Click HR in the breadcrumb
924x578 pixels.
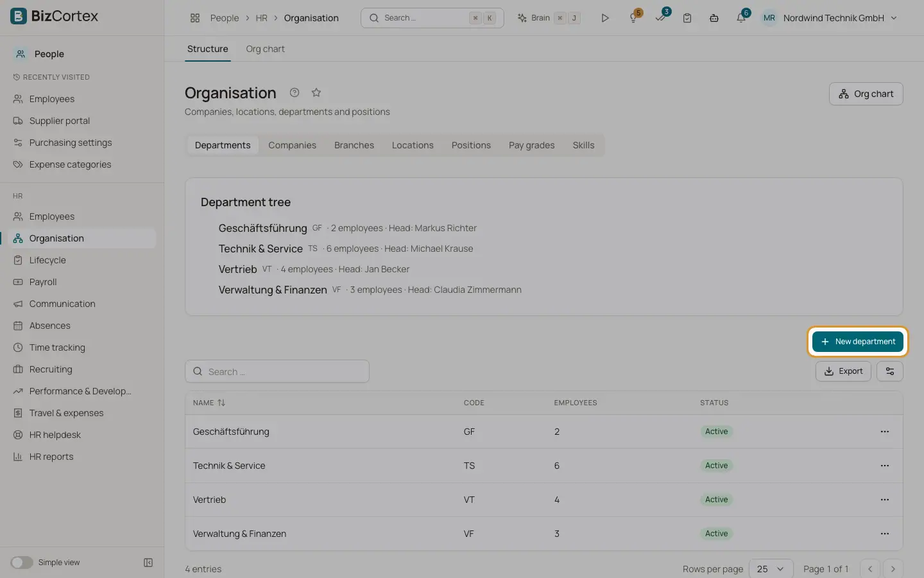(x=261, y=18)
